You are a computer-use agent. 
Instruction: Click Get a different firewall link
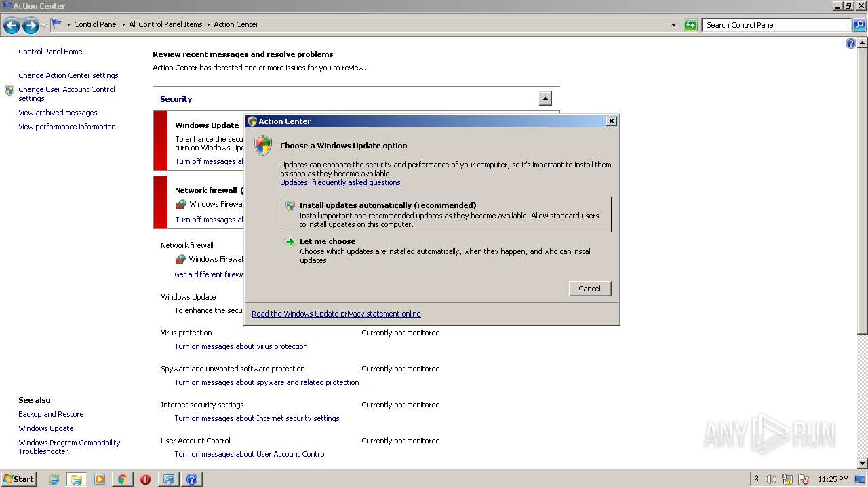[x=209, y=274]
